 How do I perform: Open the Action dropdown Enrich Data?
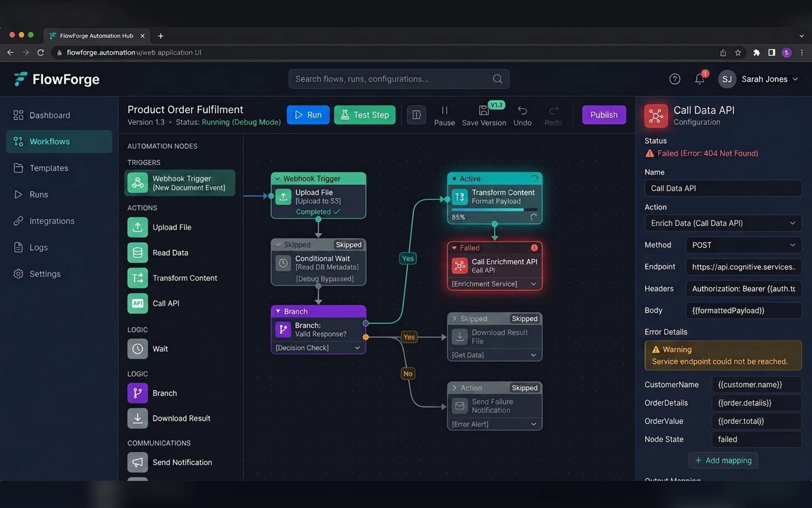tap(723, 223)
